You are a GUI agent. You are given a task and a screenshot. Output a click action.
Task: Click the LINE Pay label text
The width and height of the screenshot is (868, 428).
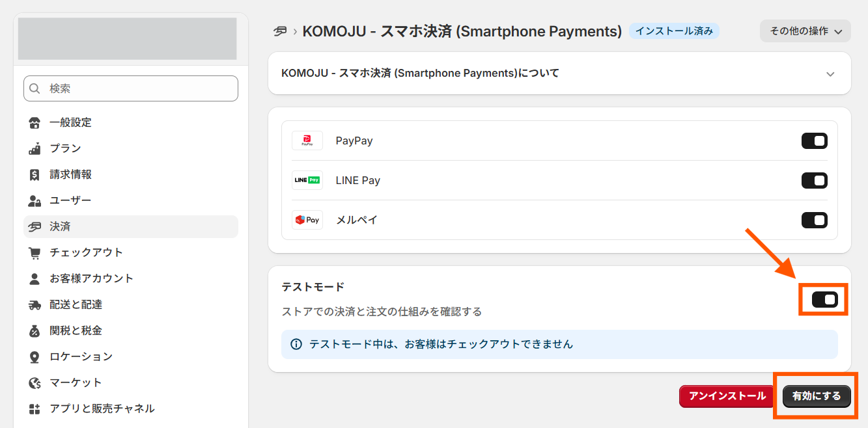(x=358, y=180)
